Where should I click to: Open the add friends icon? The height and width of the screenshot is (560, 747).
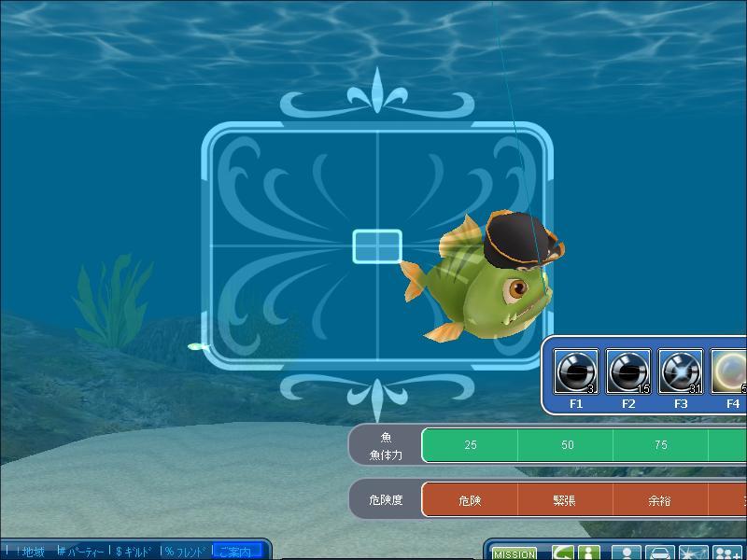(727, 553)
